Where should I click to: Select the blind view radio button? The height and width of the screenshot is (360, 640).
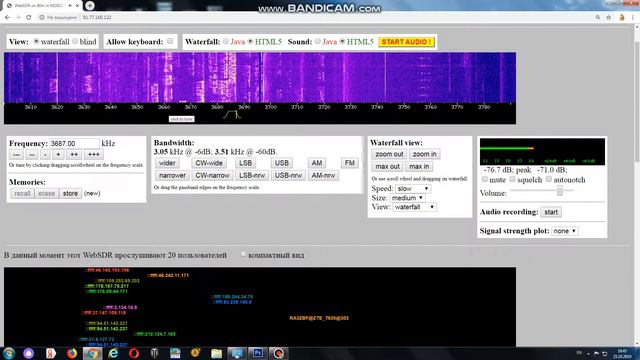pos(75,42)
